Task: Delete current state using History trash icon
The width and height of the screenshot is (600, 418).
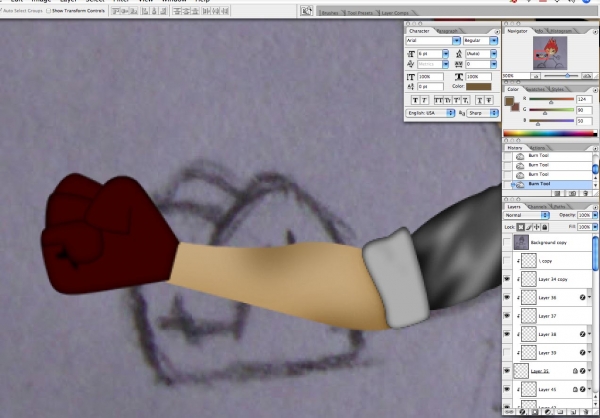Action: click(x=585, y=194)
